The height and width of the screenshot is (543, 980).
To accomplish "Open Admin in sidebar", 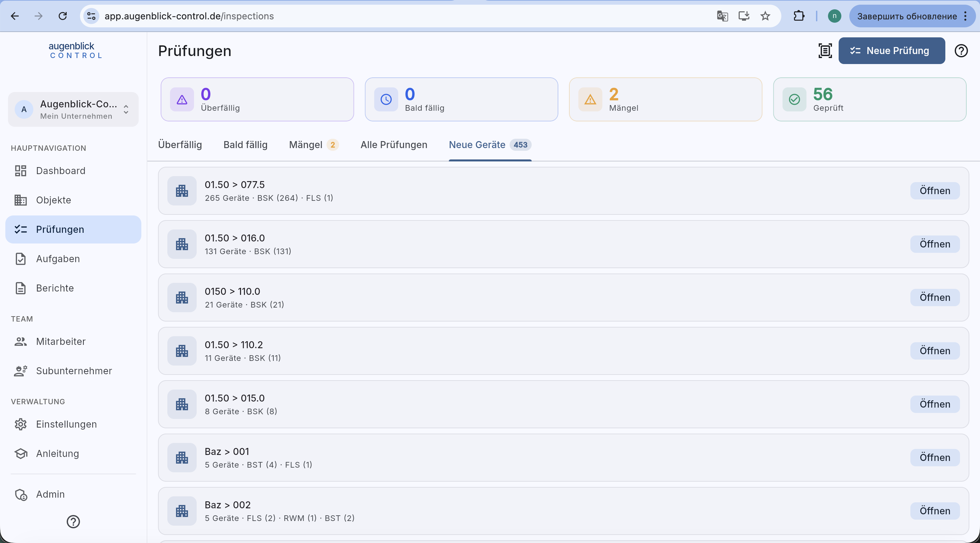I will (73, 494).
